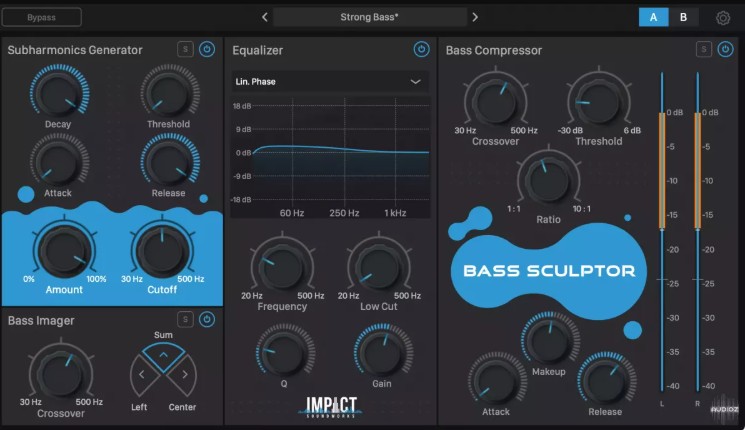Switch to preset slot B
This screenshot has height=430, width=745.
click(x=683, y=18)
